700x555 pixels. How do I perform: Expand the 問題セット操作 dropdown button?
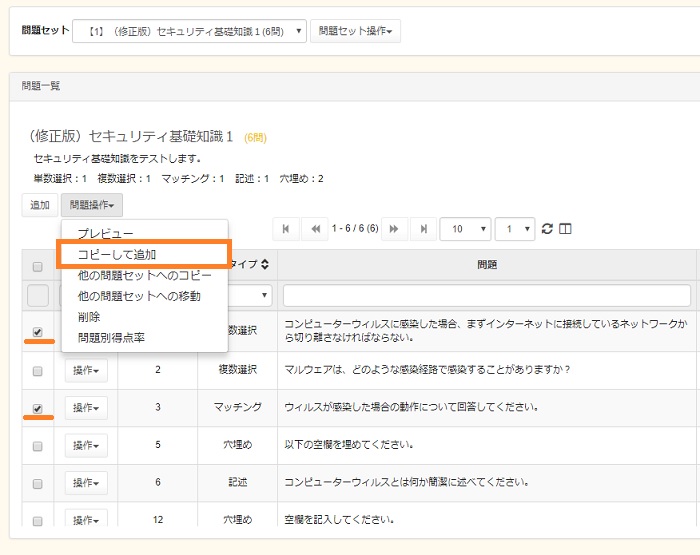[x=355, y=31]
